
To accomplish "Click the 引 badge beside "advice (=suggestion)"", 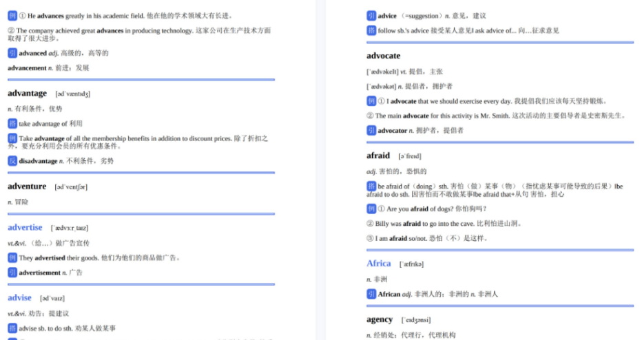I will [x=371, y=16].
